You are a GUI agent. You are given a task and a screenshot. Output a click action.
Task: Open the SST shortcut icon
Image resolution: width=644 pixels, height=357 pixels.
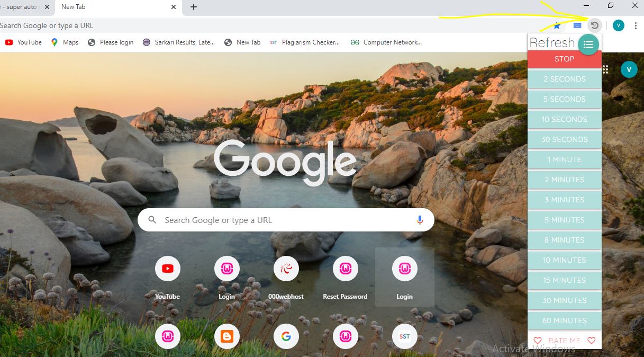(404, 336)
